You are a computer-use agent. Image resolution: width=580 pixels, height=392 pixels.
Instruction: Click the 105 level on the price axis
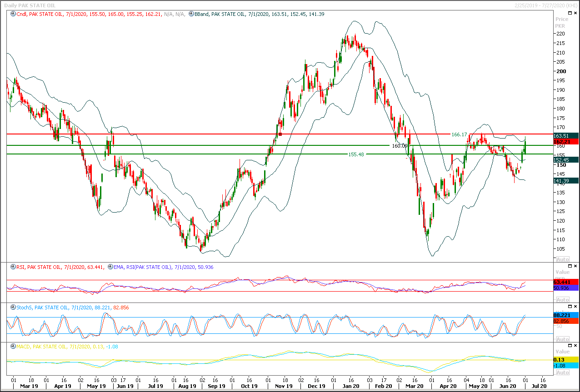[x=560, y=249]
